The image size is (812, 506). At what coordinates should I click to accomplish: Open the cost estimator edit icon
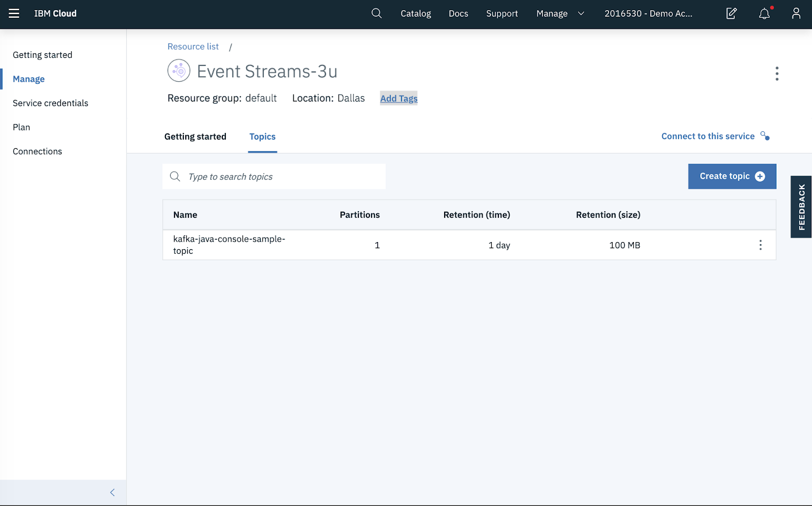(731, 14)
